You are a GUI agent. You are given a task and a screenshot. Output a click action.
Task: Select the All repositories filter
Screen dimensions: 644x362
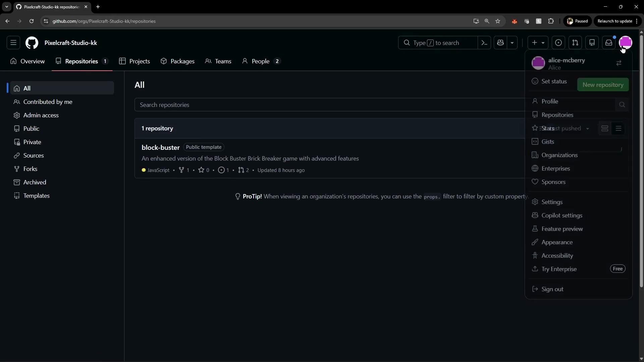62,88
